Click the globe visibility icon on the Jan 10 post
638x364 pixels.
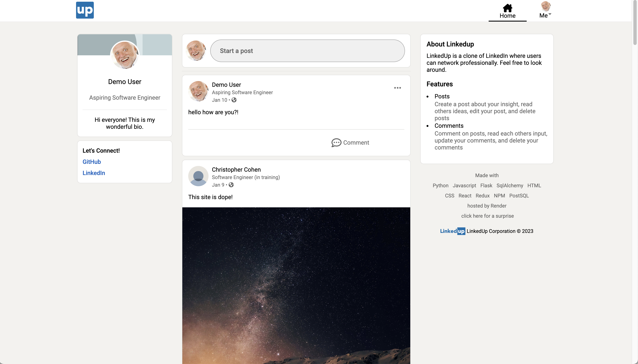click(234, 100)
